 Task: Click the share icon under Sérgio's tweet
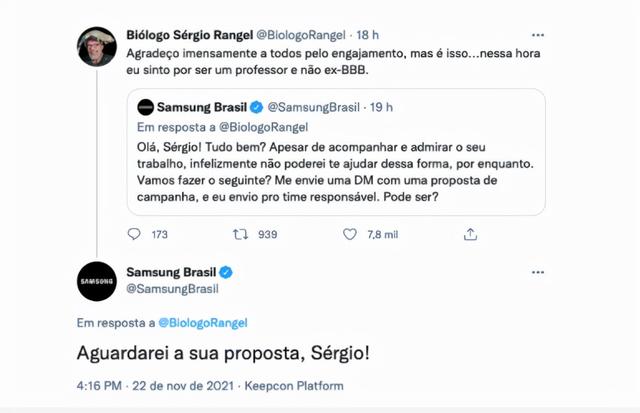(470, 235)
